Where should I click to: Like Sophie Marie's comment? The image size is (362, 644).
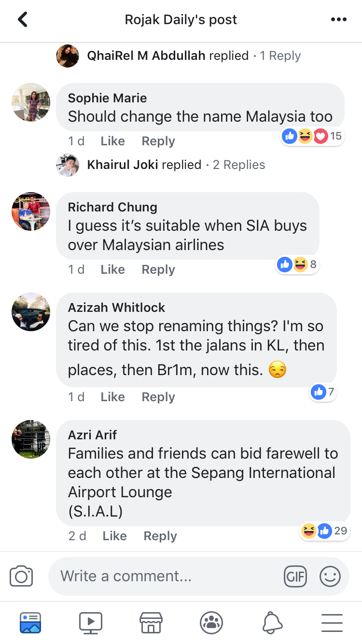point(112,140)
